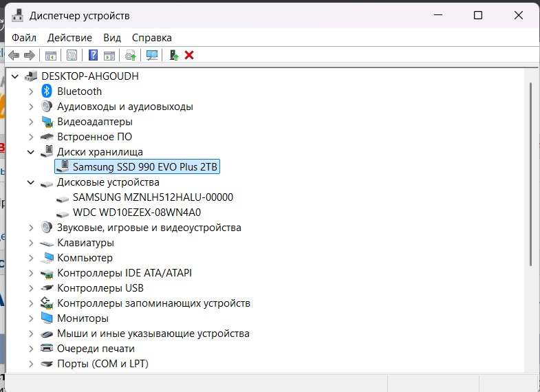Screen dimensions: 540x392
Task: Scan for hardware changes via monitor icon
Action: [x=152, y=55]
